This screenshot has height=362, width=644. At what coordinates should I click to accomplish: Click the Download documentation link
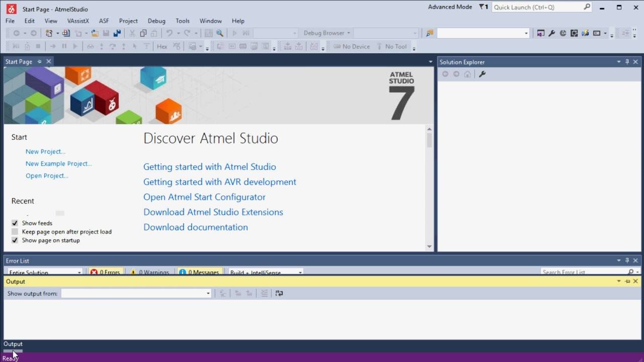[x=196, y=227]
